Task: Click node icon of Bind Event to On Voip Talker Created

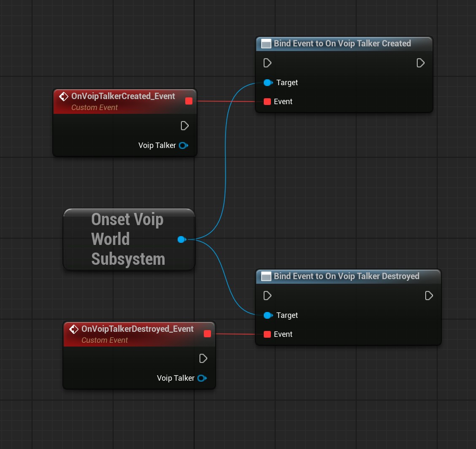Action: click(266, 44)
